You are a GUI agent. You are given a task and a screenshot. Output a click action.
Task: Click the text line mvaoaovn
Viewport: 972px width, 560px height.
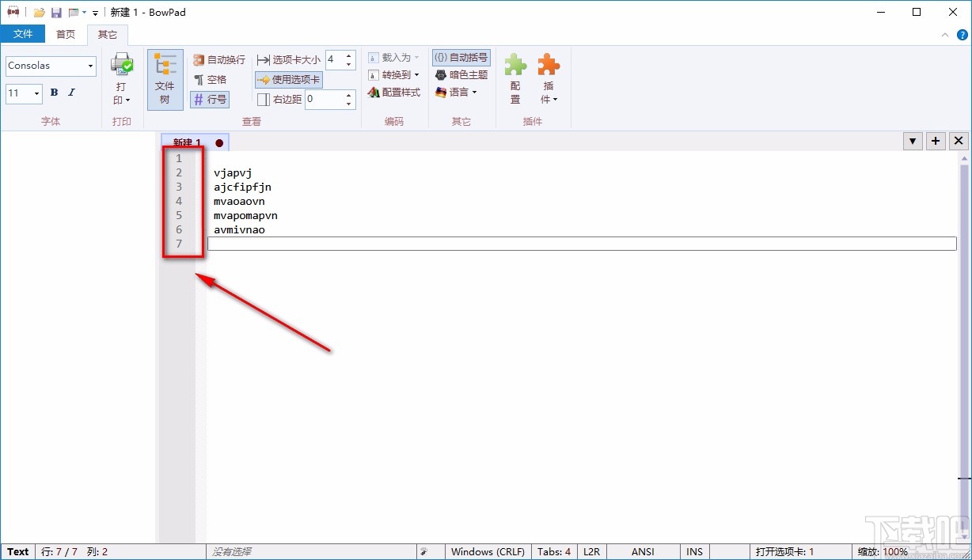point(239,201)
